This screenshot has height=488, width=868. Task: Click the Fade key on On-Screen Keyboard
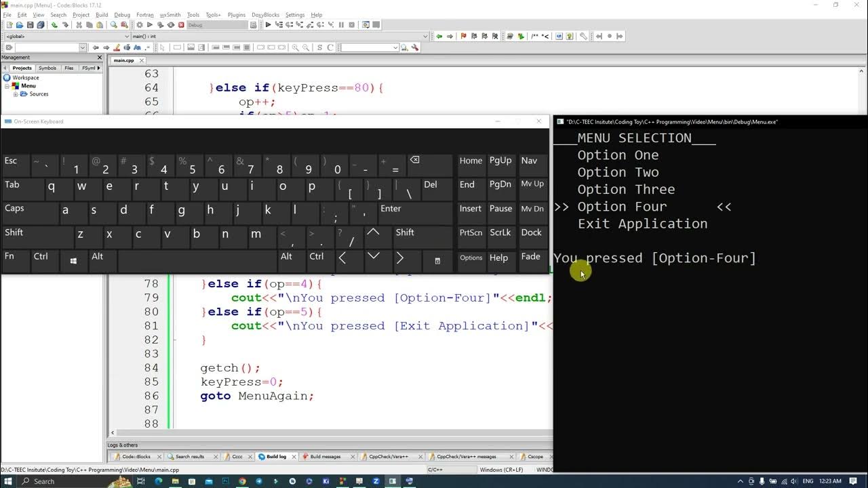tap(531, 260)
